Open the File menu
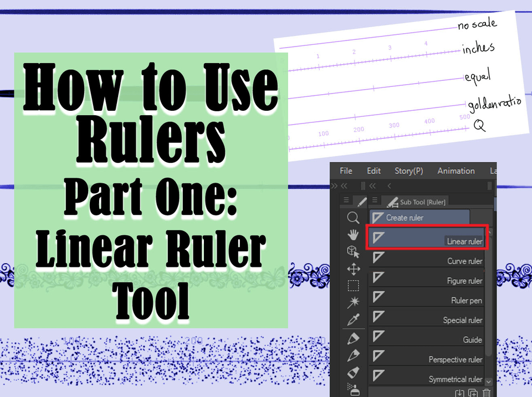Screen dimensions: 532x397 [346, 171]
